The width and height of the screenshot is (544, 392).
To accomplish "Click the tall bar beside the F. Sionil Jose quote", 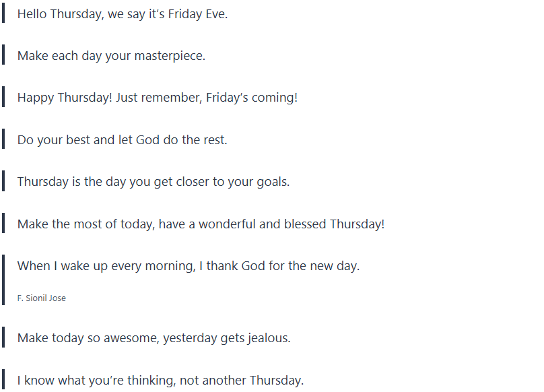I will tap(3, 280).
